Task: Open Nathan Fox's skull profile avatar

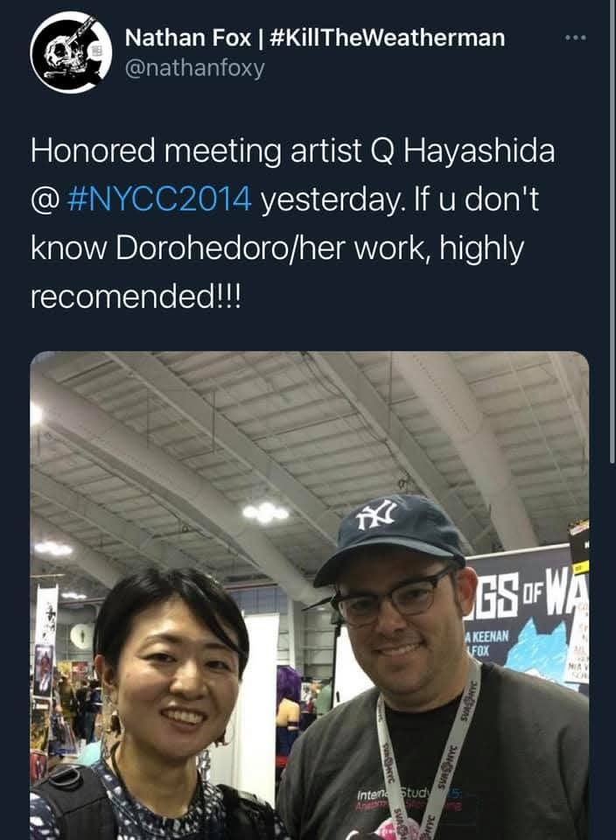Action: click(71, 52)
